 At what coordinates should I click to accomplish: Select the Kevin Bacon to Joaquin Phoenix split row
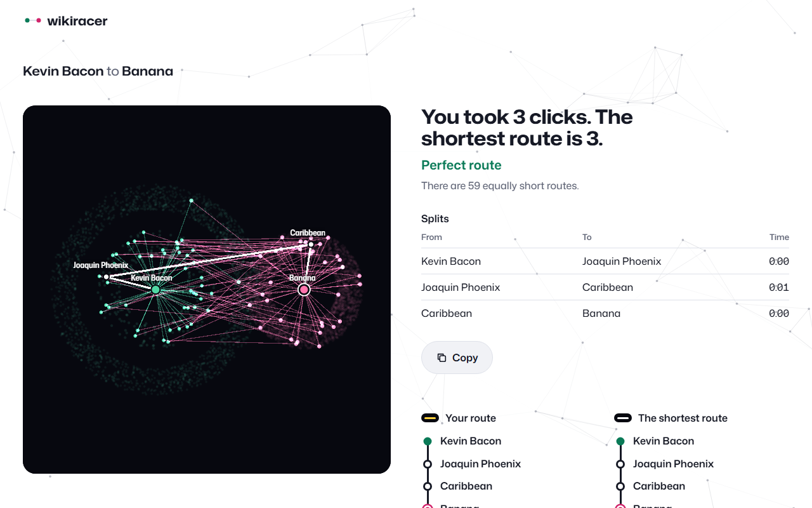(605, 261)
